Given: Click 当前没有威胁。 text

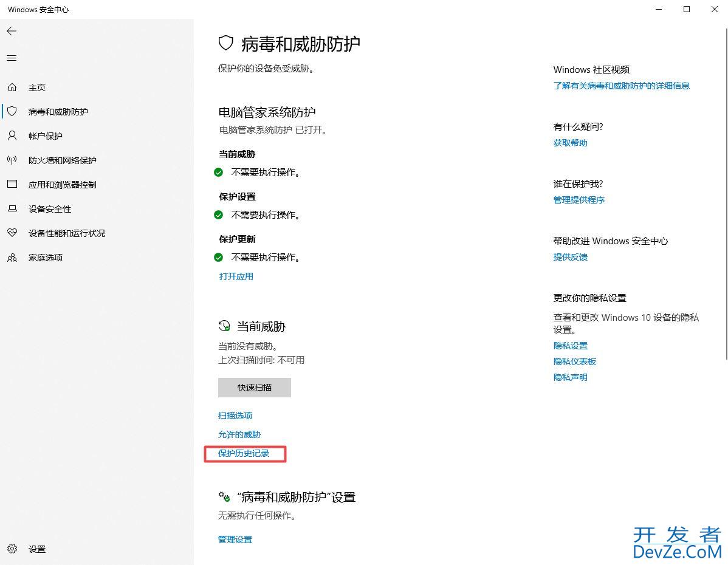Looking at the screenshot, I should click(x=248, y=346).
